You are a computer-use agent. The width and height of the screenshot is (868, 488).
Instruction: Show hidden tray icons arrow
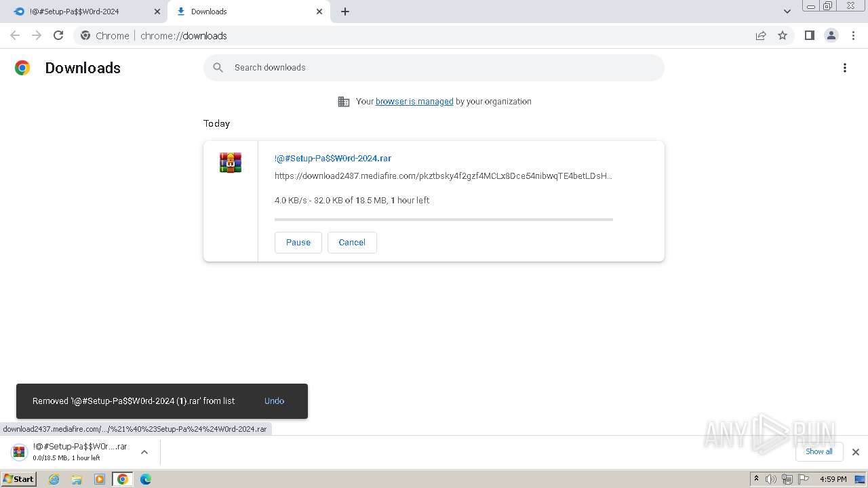[756, 479]
